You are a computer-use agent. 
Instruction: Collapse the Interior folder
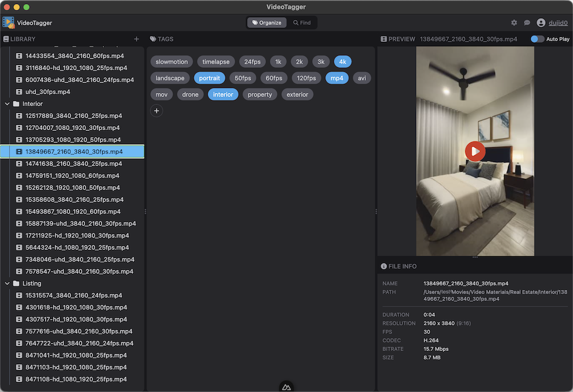7,103
